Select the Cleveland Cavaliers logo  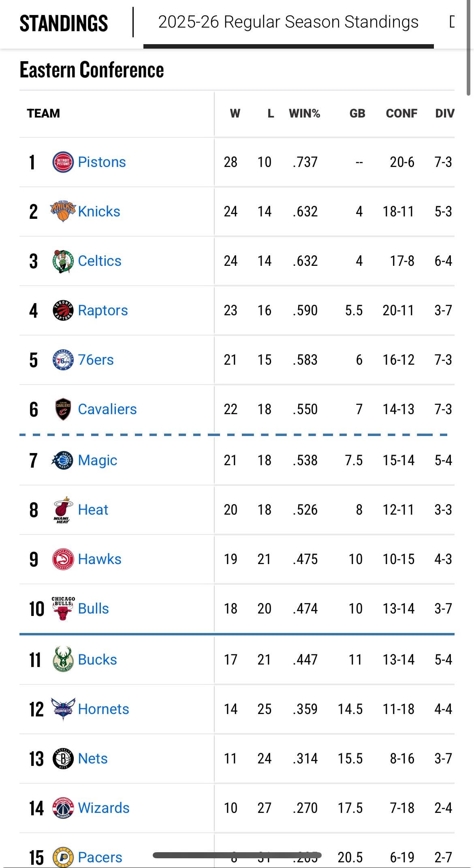click(63, 409)
